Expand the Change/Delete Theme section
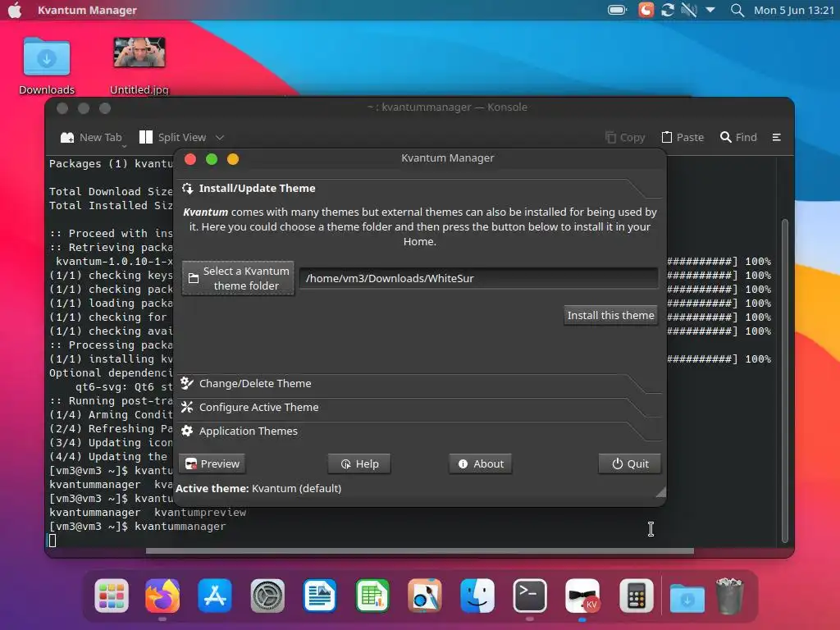This screenshot has height=630, width=840. (x=420, y=384)
